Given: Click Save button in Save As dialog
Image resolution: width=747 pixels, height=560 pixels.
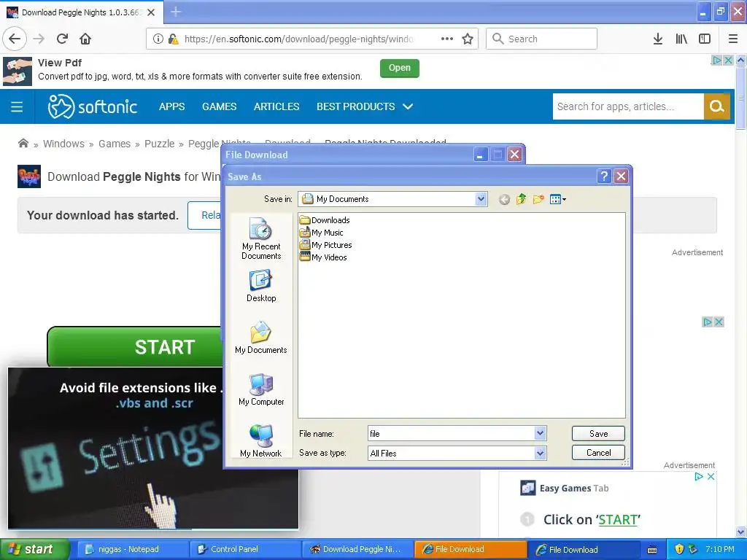Looking at the screenshot, I should (x=598, y=433).
